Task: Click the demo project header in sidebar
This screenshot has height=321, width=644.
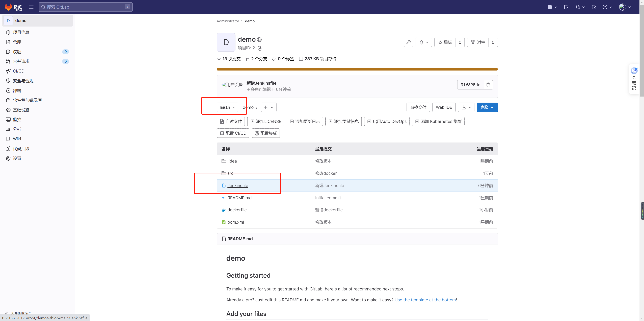Action: pyautogui.click(x=38, y=20)
